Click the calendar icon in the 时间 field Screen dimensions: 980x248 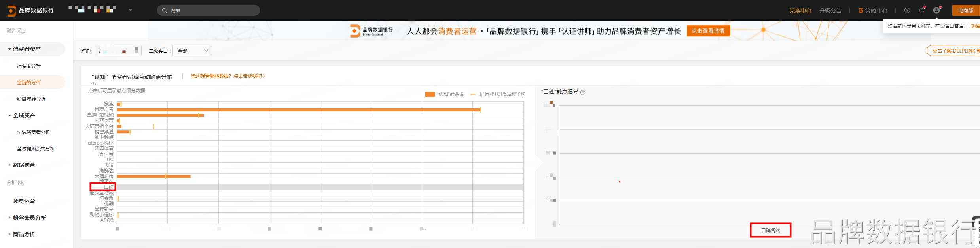point(136,50)
